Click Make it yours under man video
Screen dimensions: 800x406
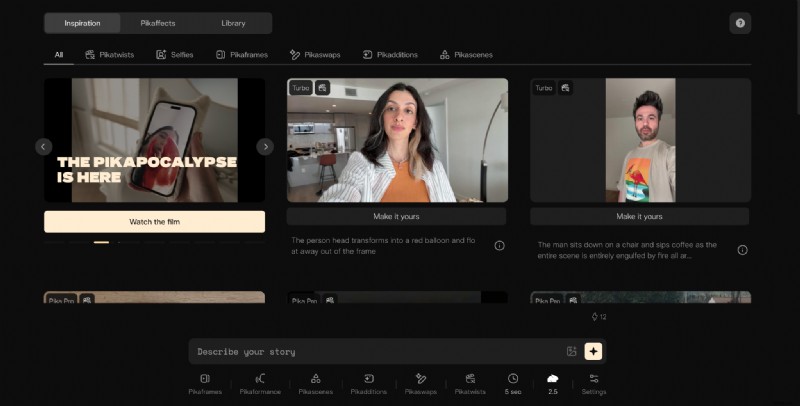click(x=639, y=216)
